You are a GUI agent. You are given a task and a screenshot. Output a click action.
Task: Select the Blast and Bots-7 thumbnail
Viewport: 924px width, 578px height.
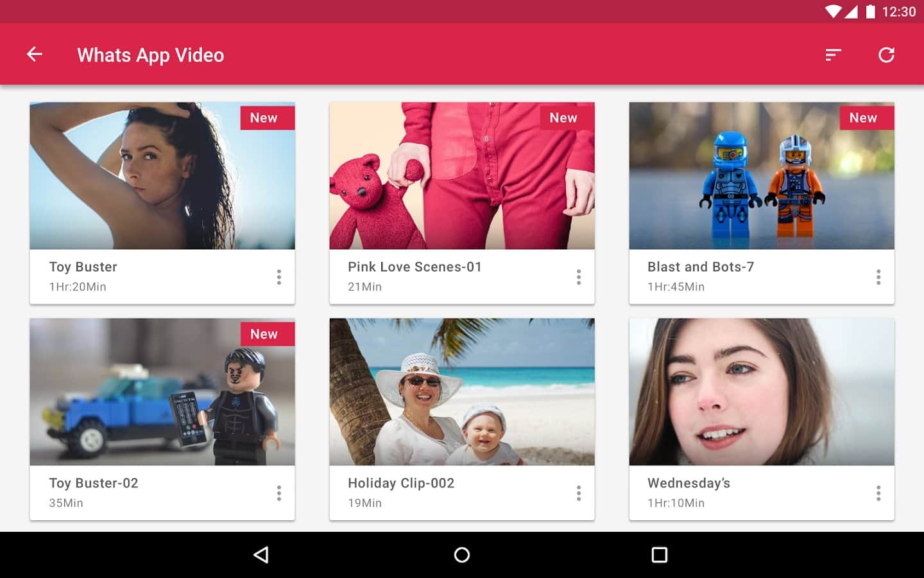click(x=761, y=175)
